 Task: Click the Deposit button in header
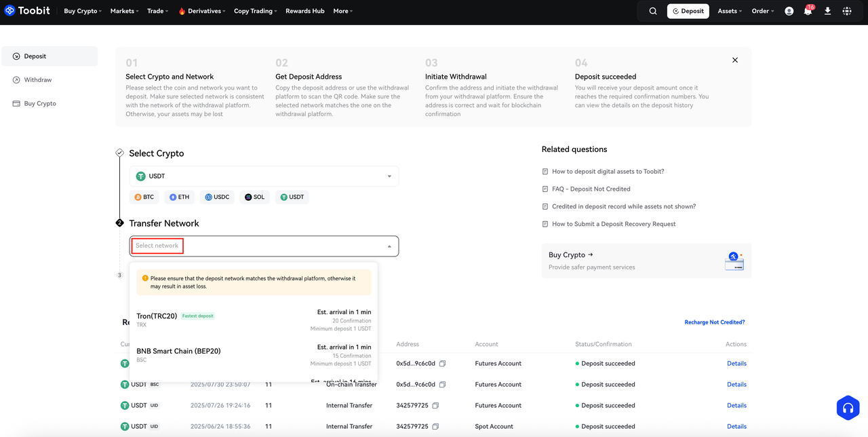688,11
